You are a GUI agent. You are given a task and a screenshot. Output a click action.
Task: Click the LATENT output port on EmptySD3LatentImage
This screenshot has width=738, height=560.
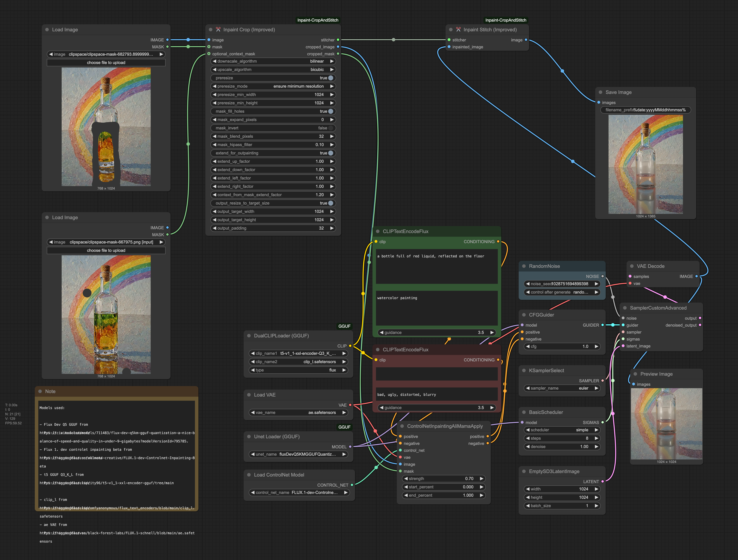[603, 482]
